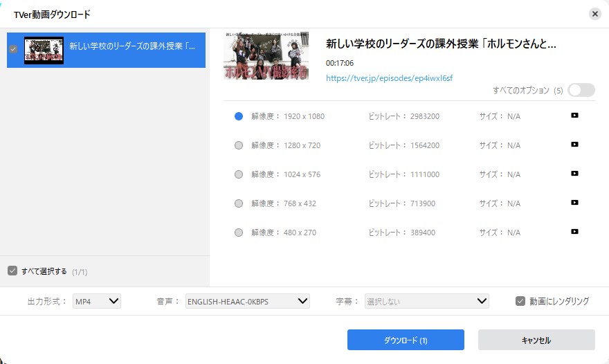Disable the 動画にレンダリング checkbox
The height and width of the screenshot is (364, 609).
(520, 301)
